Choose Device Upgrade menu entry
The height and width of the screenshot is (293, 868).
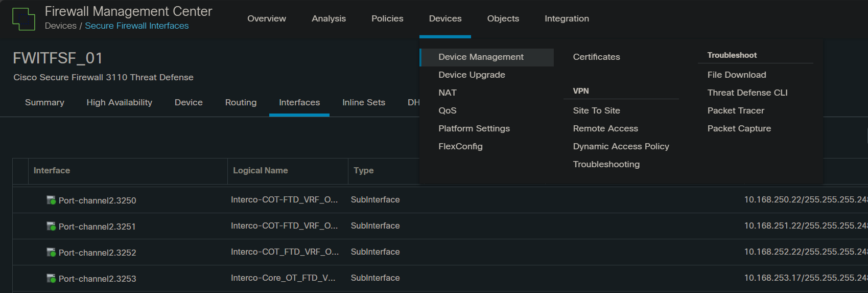point(472,75)
